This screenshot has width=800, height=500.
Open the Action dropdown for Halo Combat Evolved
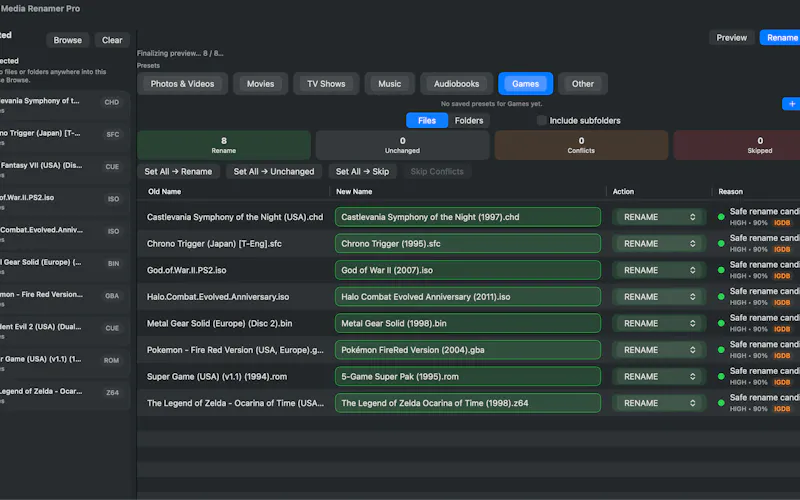click(x=658, y=296)
